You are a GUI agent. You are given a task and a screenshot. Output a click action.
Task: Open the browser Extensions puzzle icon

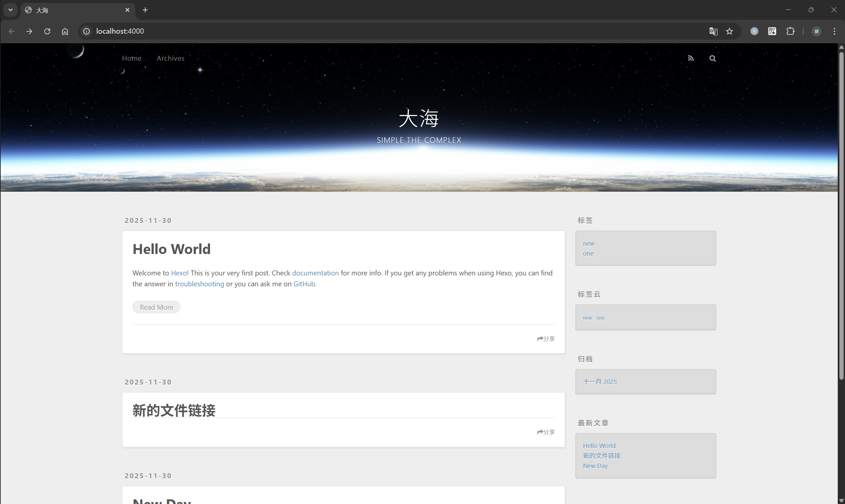click(790, 31)
